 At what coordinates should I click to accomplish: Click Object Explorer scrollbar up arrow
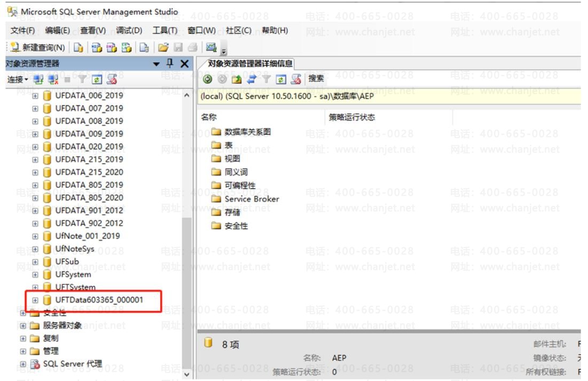(x=187, y=96)
